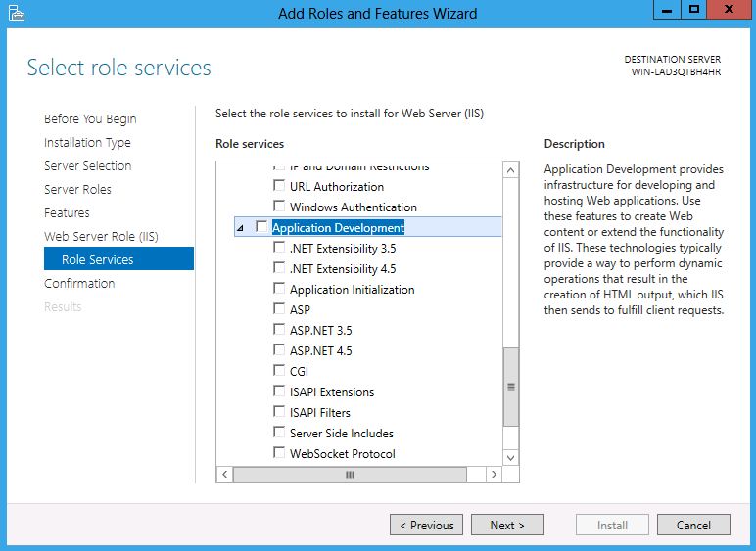
Task: Click the horizontal scrollbar right arrow
Action: tap(494, 475)
